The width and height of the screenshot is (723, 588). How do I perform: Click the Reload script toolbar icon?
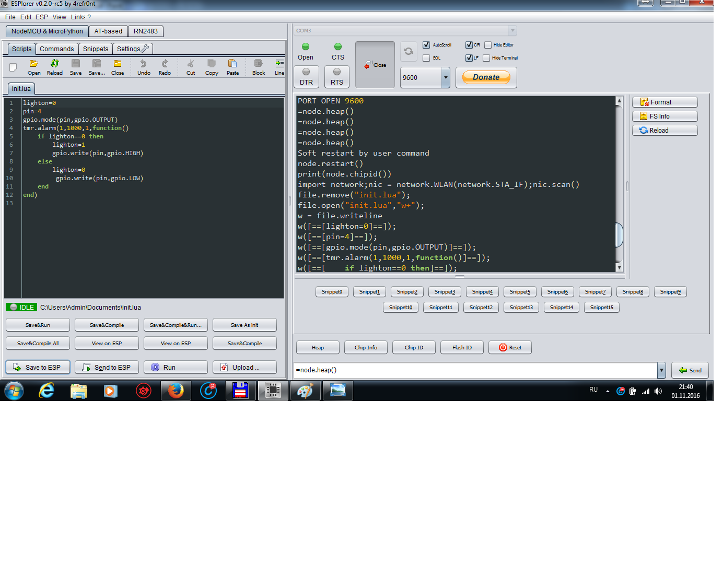point(55,67)
